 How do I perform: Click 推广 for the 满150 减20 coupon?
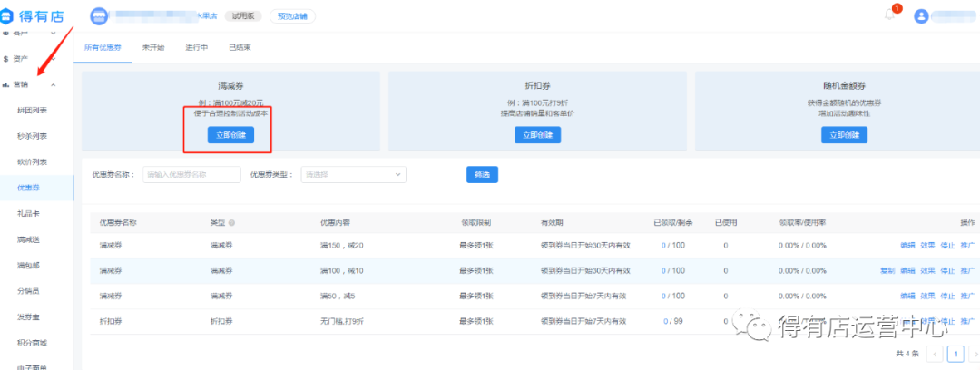[x=967, y=245]
